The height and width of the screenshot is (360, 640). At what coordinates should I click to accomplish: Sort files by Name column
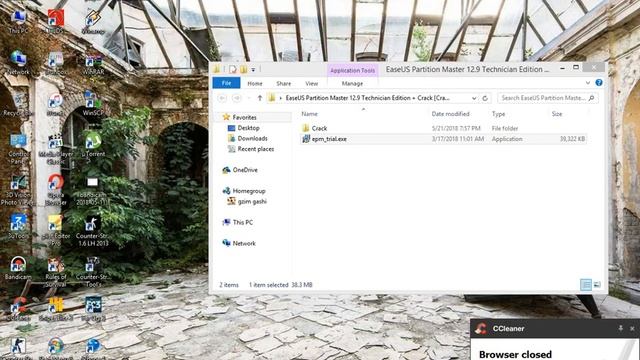click(309, 114)
